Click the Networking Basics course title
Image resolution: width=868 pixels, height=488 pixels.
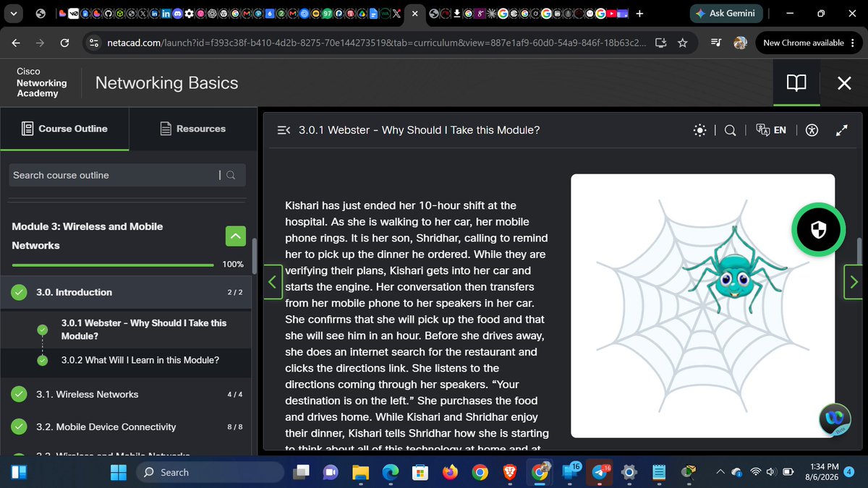tap(167, 82)
